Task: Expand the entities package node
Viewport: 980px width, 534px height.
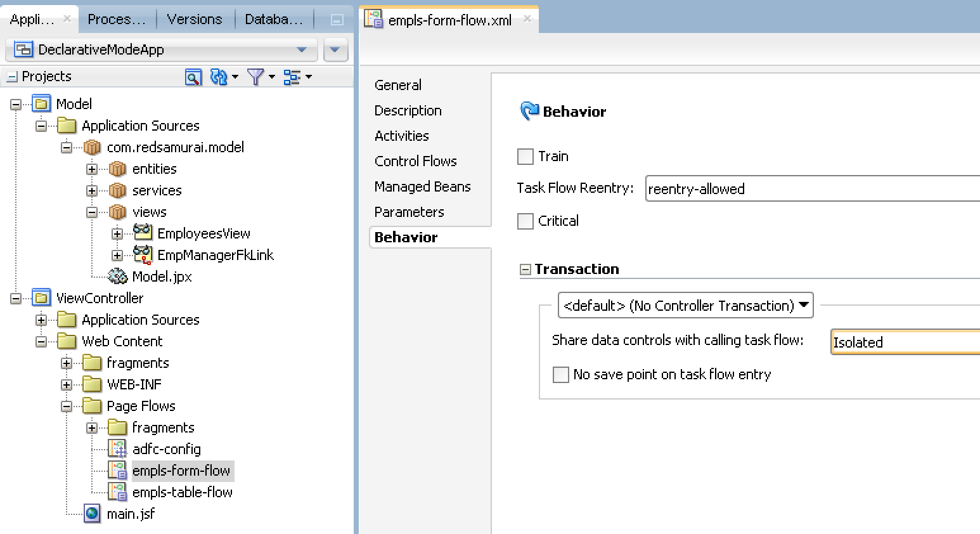Action: click(92, 169)
